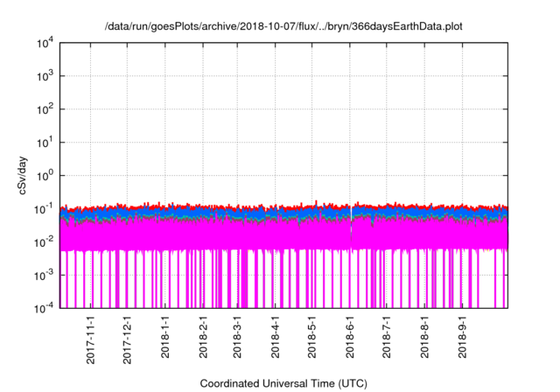Image resolution: width=560 pixels, height=392 pixels.
Task: Click the 2018-1-1 date label
Action: pos(165,337)
